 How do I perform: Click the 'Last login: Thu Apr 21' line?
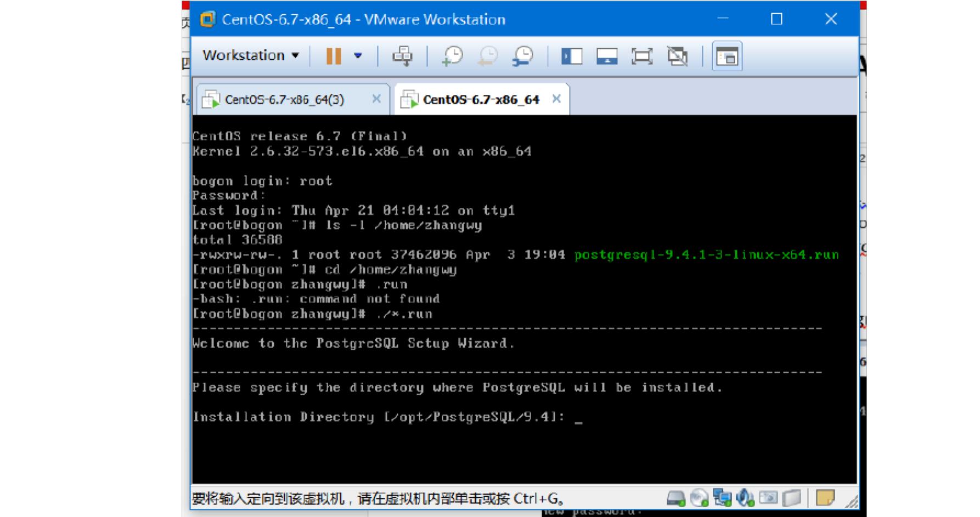pyautogui.click(x=353, y=210)
